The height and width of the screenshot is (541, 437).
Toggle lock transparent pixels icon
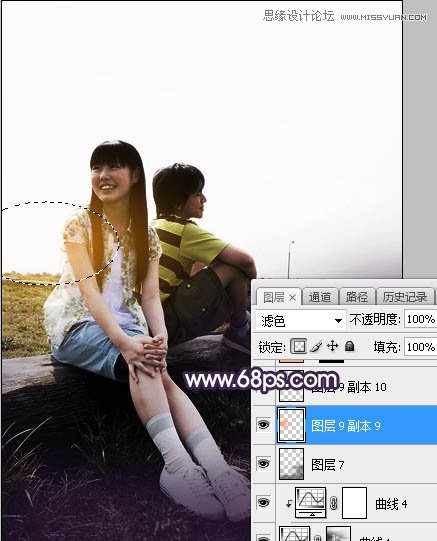[x=298, y=346]
